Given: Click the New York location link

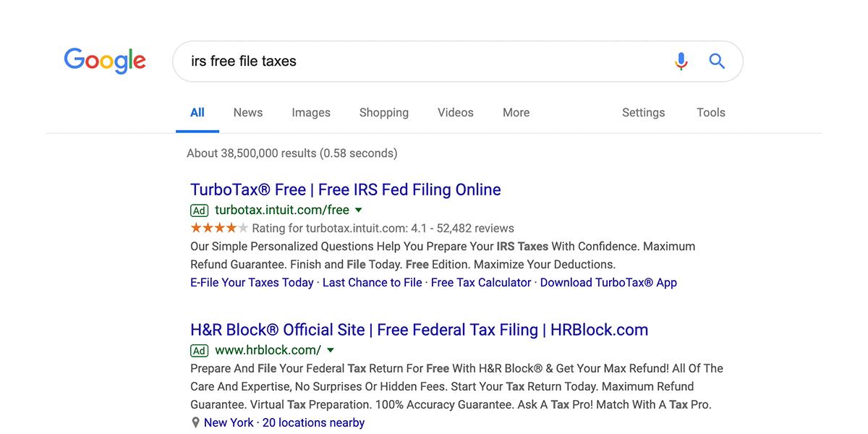Looking at the screenshot, I should pyautogui.click(x=229, y=422).
